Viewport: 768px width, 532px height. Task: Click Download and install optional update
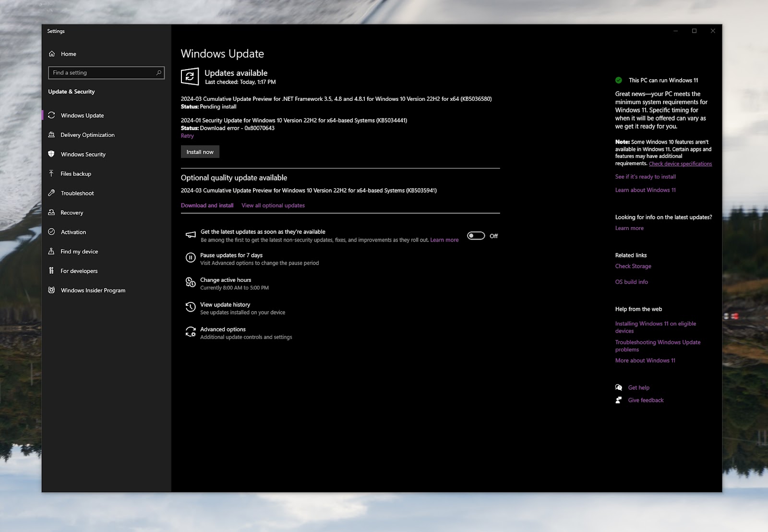pyautogui.click(x=207, y=206)
